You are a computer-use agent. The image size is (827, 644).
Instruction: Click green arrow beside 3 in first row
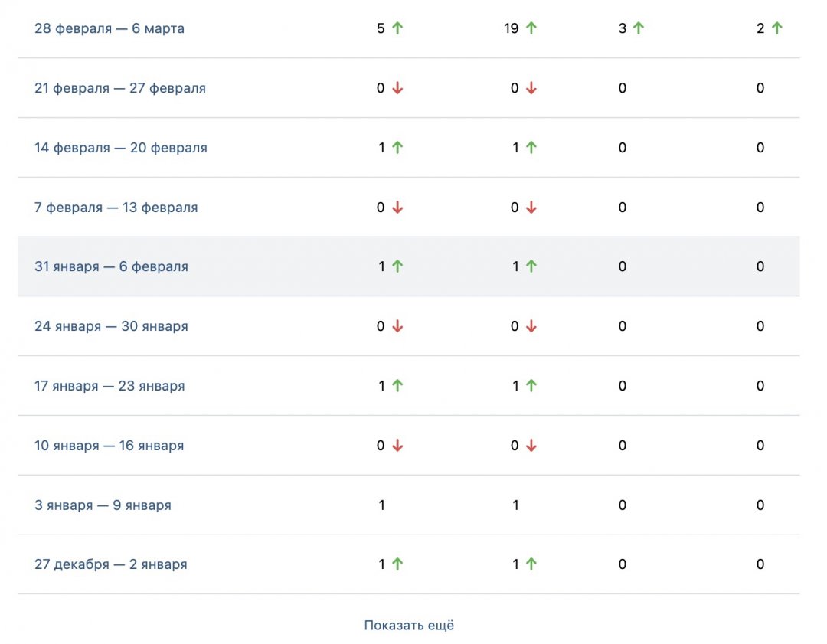tap(638, 28)
